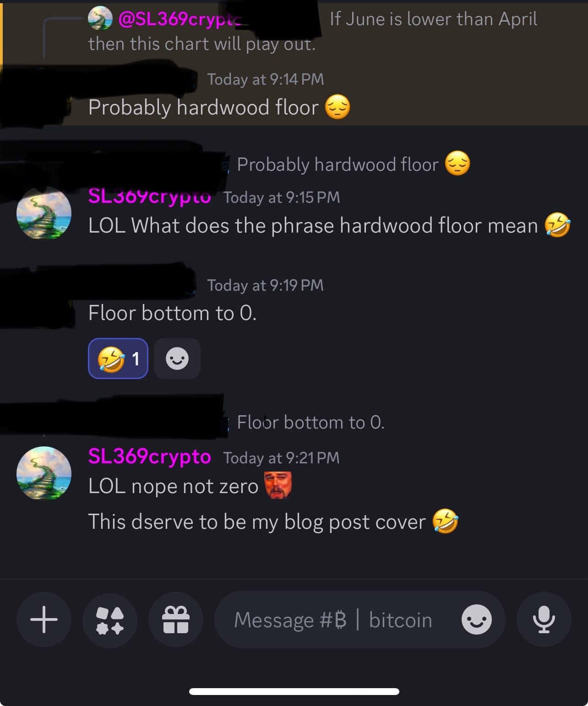This screenshot has height=706, width=588.
Task: Select 'This dserve to be my blog' message
Action: coord(273,521)
